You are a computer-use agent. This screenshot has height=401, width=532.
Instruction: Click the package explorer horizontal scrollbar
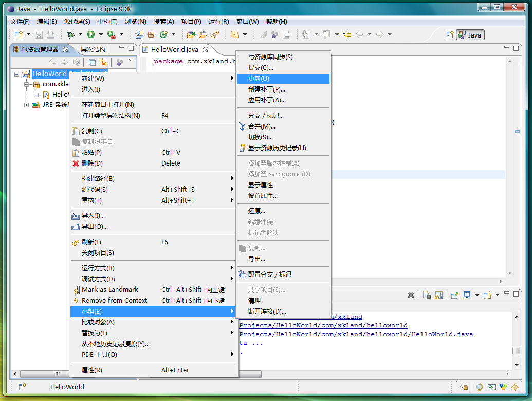point(44,374)
